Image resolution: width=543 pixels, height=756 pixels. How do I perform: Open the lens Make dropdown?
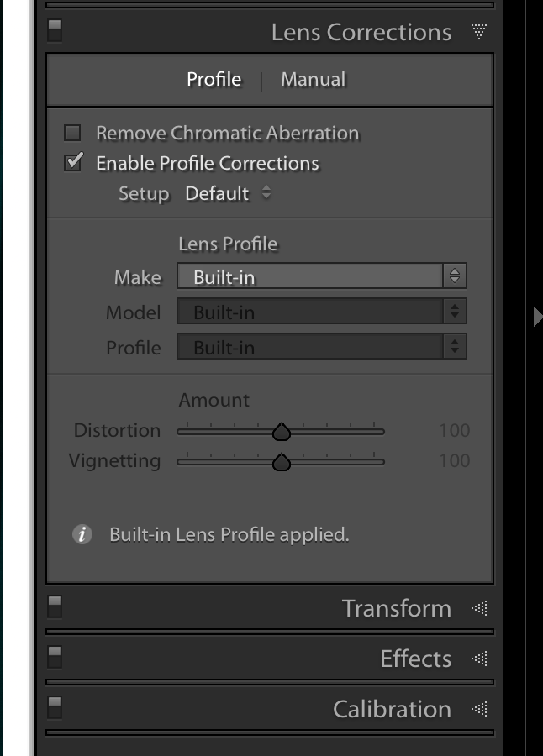coord(321,276)
